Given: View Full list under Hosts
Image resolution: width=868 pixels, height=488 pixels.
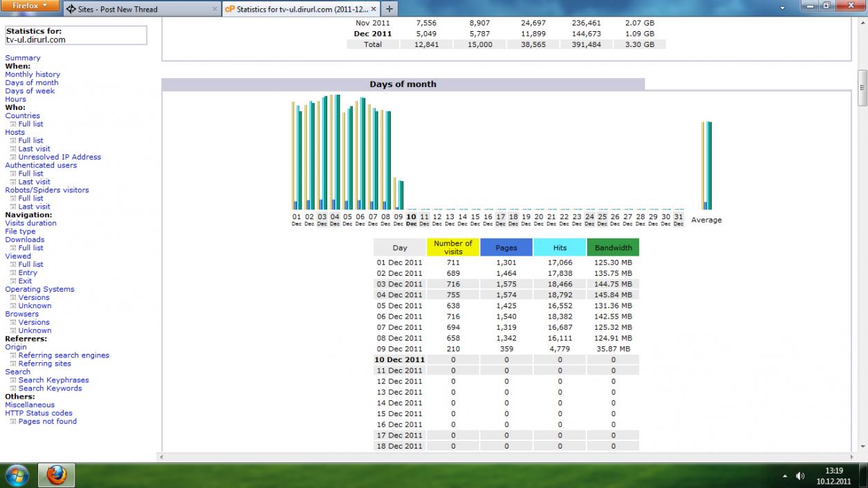Looking at the screenshot, I should (x=30, y=141).
